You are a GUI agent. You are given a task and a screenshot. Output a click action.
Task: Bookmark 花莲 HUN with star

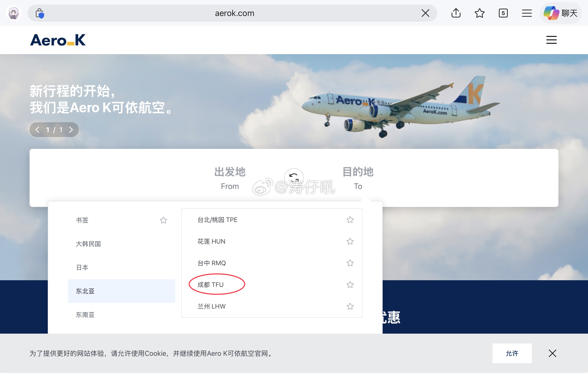click(x=350, y=241)
